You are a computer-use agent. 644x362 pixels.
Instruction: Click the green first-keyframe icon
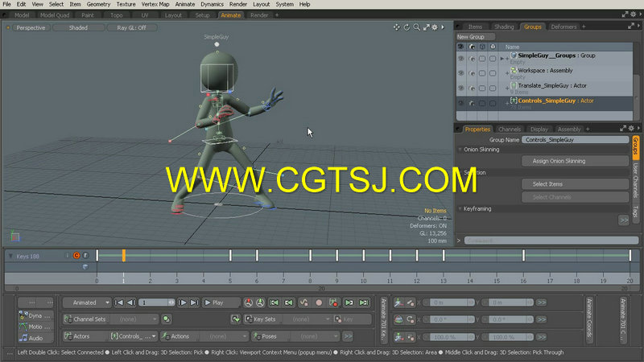275,303
